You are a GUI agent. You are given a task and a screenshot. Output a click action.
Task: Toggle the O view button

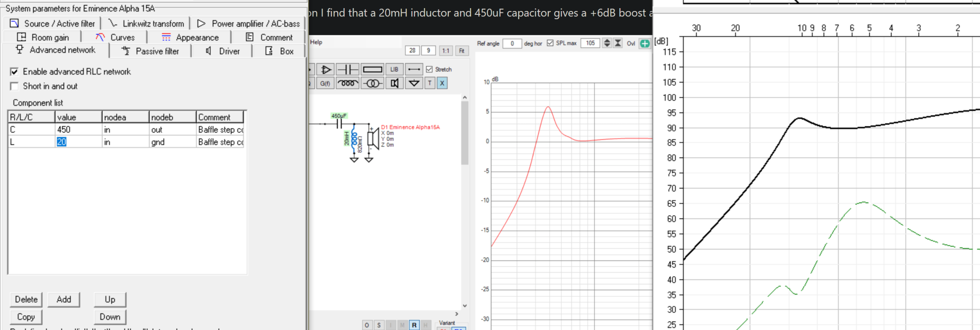(367, 325)
